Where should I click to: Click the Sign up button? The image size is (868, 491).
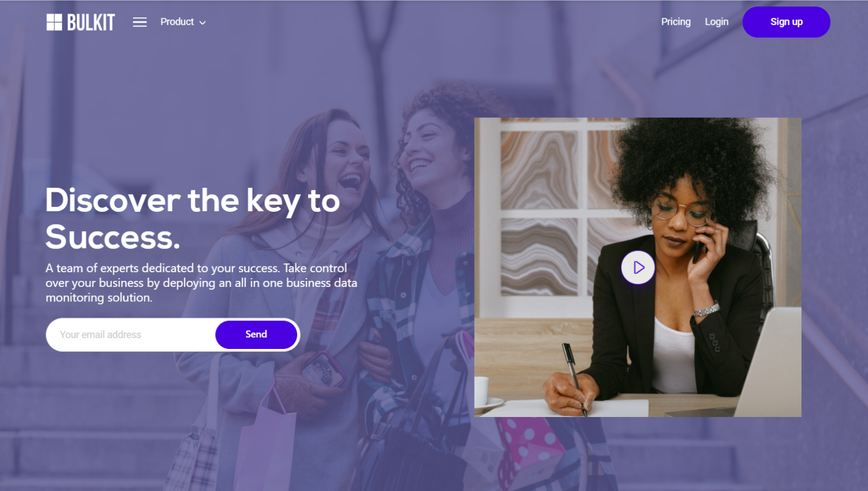tap(786, 22)
